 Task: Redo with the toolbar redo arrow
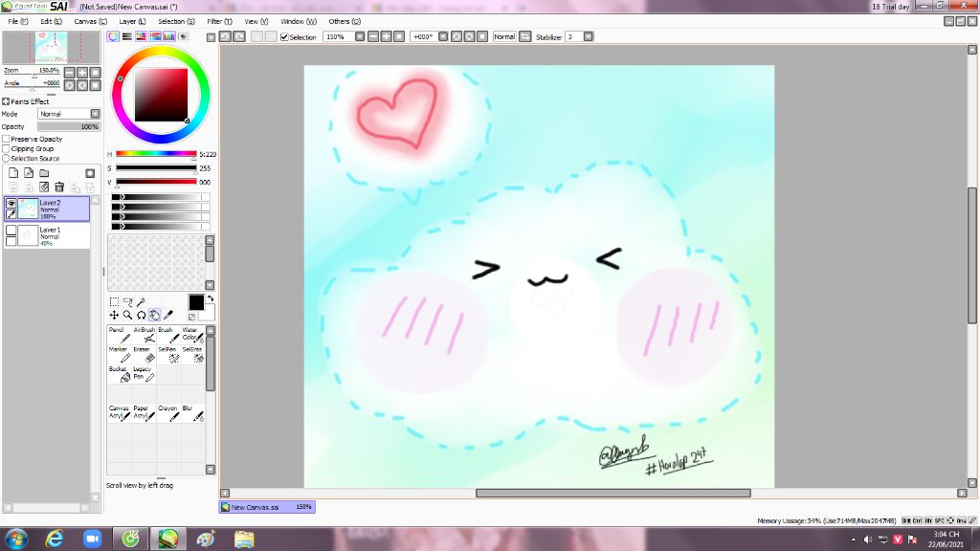pyautogui.click(x=239, y=37)
